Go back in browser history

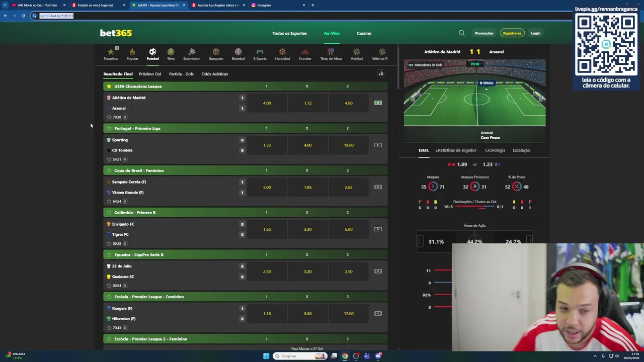(5, 16)
